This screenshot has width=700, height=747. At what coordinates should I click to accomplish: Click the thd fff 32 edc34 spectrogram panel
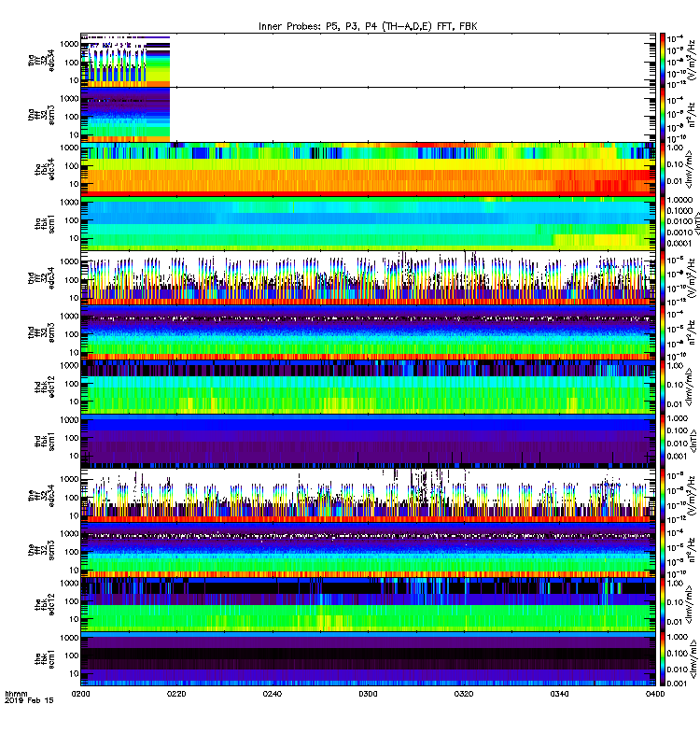tap(368, 277)
